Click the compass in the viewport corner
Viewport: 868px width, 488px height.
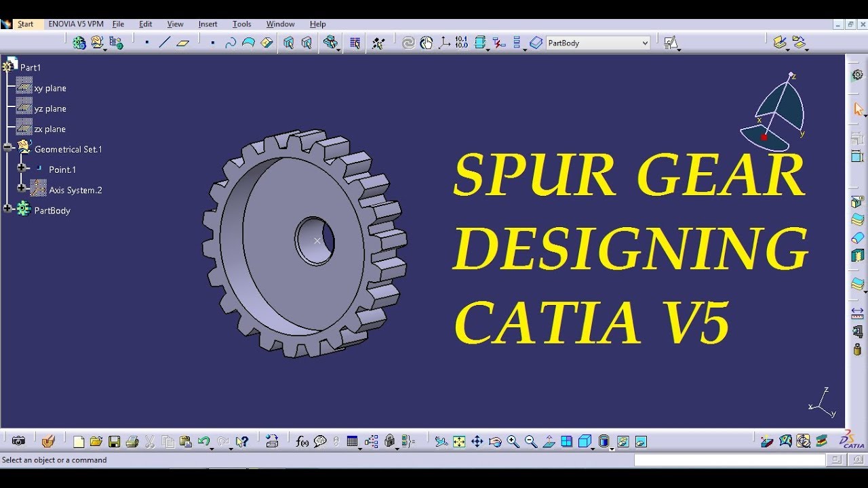[x=774, y=113]
